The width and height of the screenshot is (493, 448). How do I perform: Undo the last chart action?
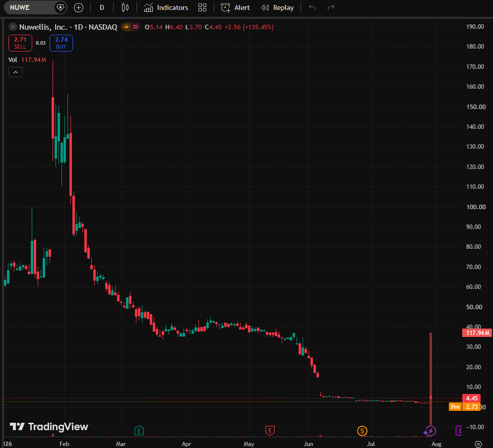pyautogui.click(x=312, y=7)
